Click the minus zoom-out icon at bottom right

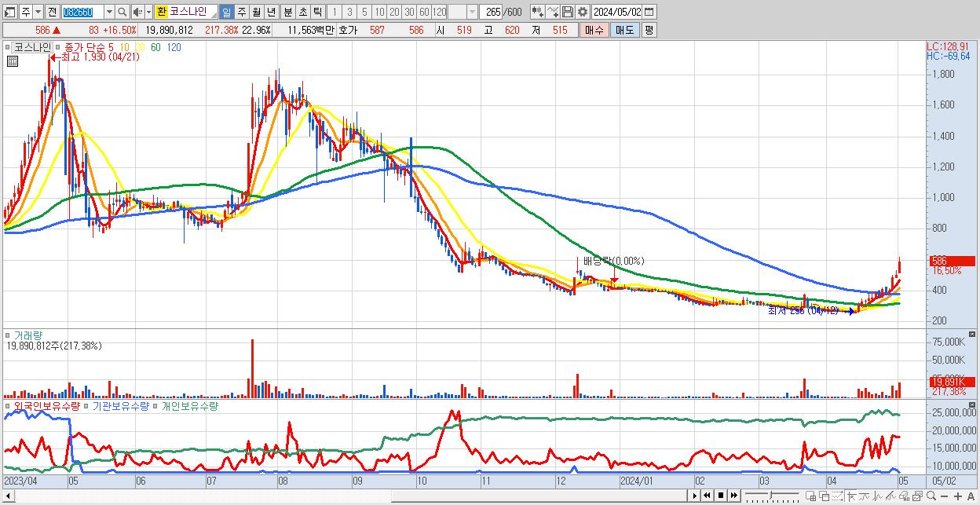(x=945, y=496)
